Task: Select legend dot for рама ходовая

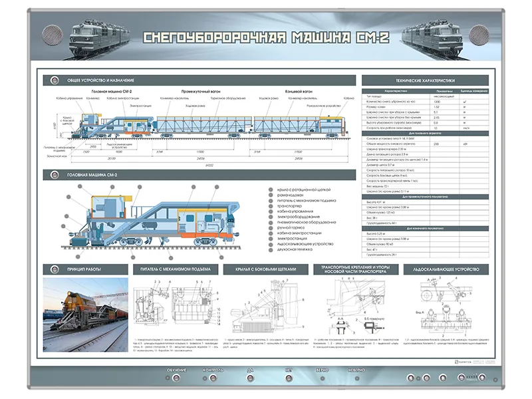Action: [x=271, y=195]
